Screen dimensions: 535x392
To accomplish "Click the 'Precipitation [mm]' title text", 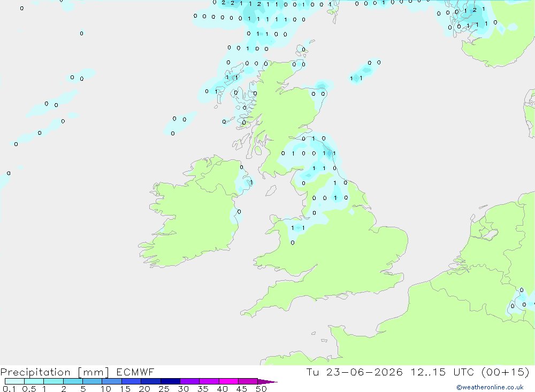I will coord(55,372).
